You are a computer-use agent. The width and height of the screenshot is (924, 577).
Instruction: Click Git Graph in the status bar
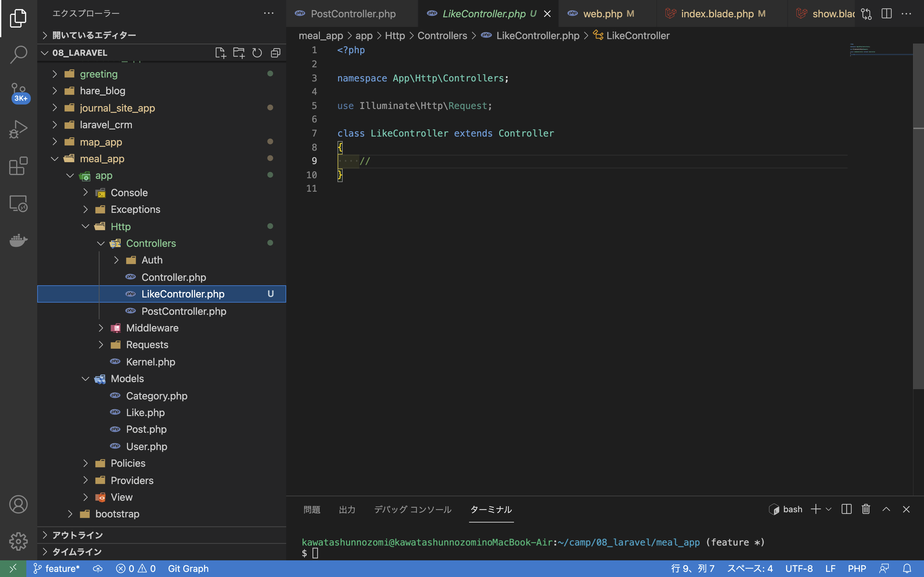click(x=188, y=569)
